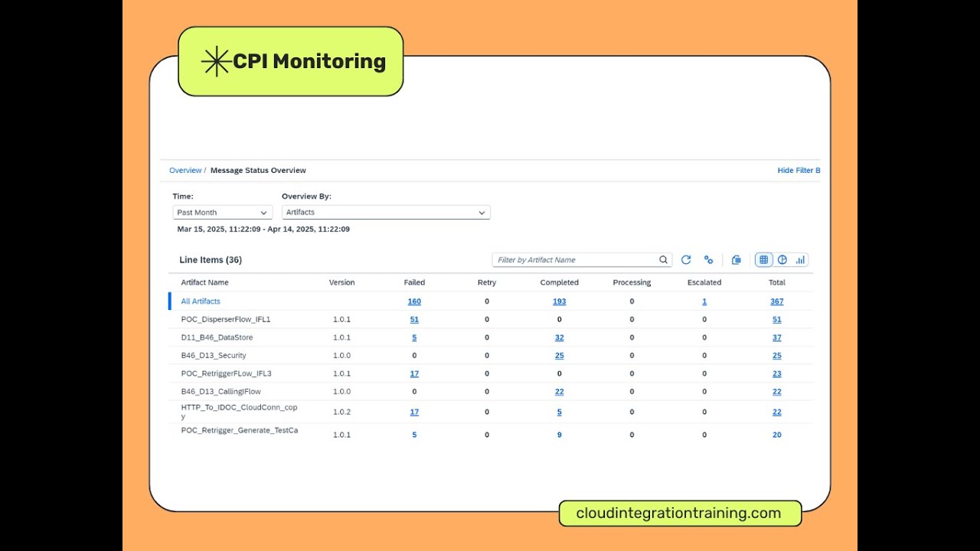
Task: Open POC_RetriggerFLow_IFL3 failed count 17
Action: click(414, 374)
